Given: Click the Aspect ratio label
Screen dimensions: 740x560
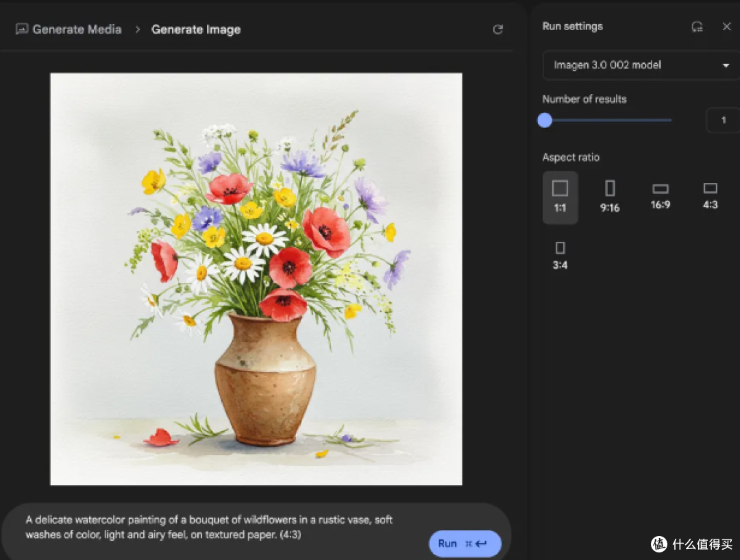Looking at the screenshot, I should tap(571, 157).
